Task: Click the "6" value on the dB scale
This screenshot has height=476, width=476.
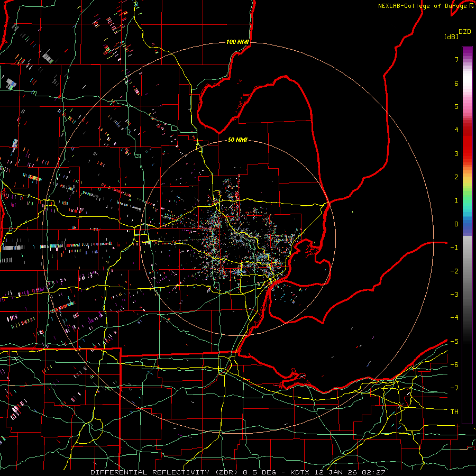Action: pyautogui.click(x=456, y=83)
